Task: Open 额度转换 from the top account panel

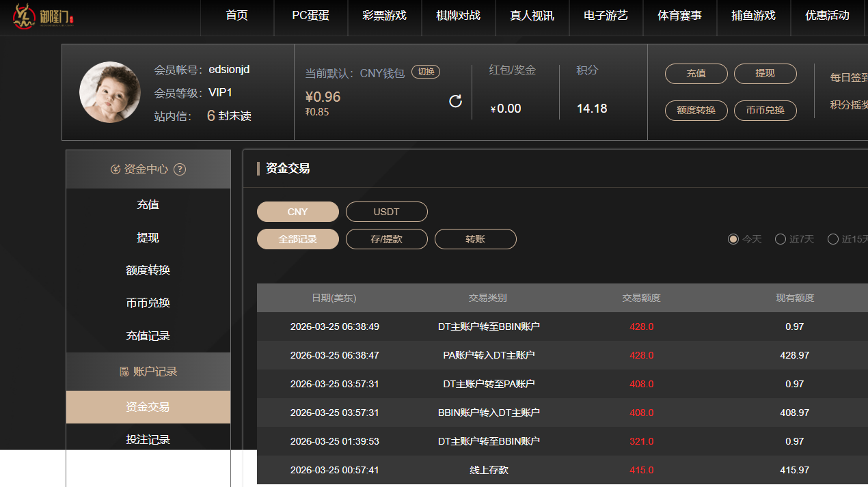Action: [696, 110]
